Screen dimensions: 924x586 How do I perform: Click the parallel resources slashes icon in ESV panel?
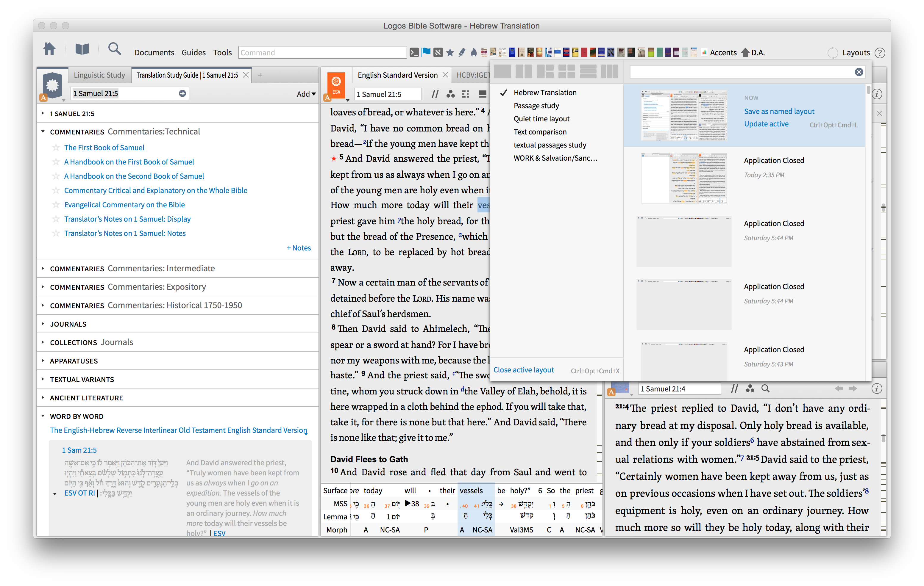click(435, 94)
